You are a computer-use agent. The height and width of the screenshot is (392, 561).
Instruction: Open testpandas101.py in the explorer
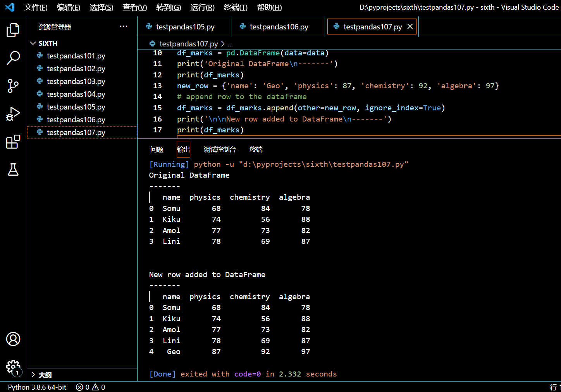pos(82,56)
